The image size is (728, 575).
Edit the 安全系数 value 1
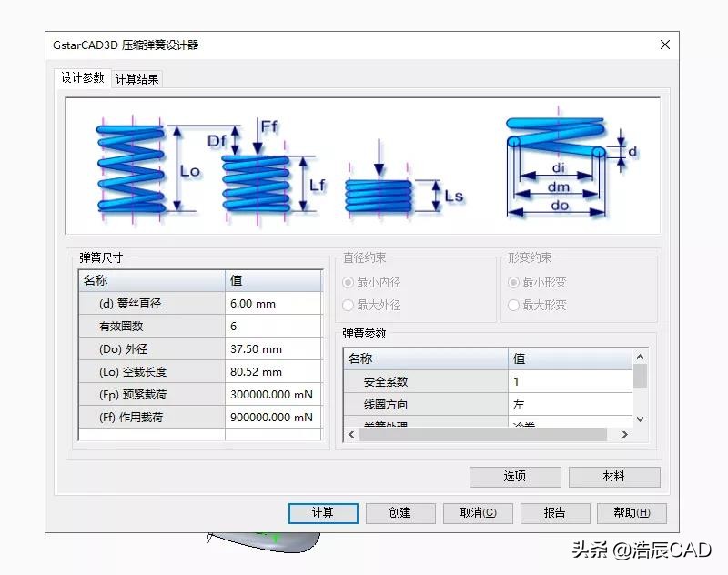[571, 381]
